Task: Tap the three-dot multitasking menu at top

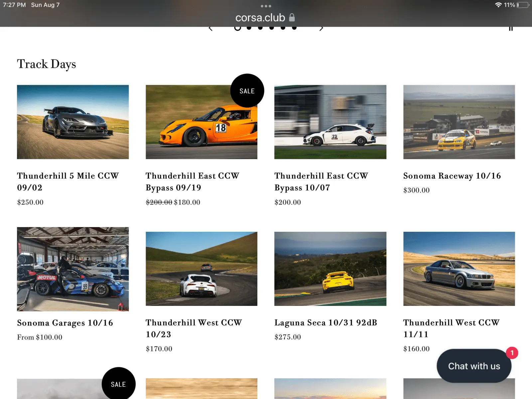Action: point(266,6)
